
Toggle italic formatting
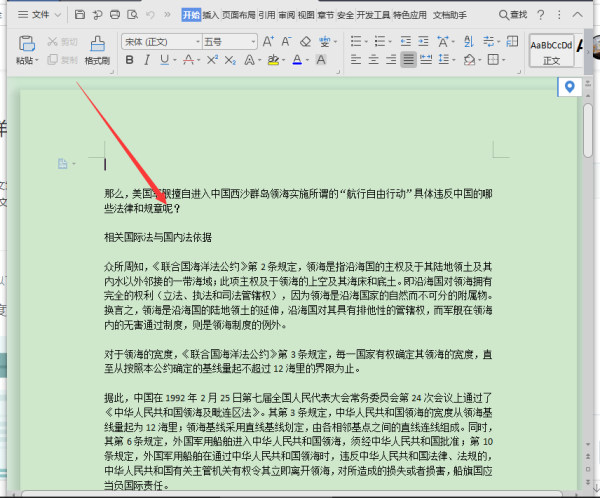[146, 61]
